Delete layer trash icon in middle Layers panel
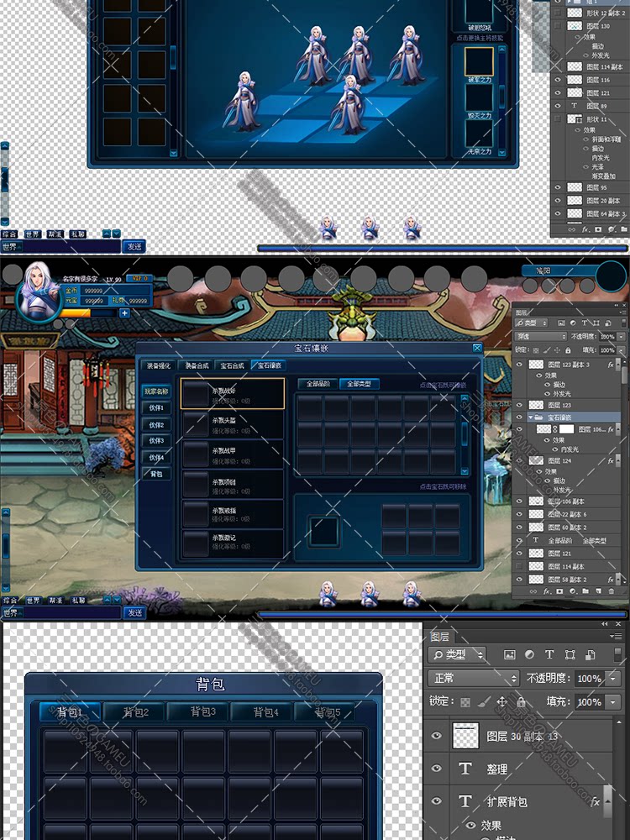The height and width of the screenshot is (840, 630). 612,591
